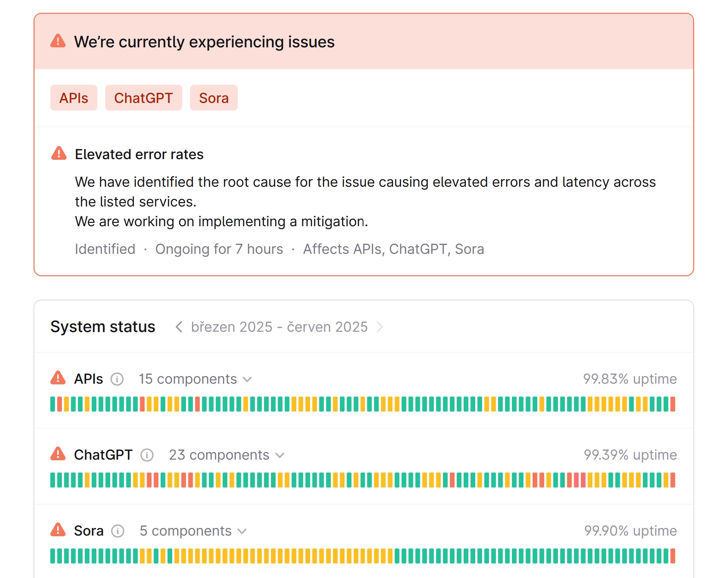Select the Sora affected-service tag
This screenshot has height=578, width=728.
pyautogui.click(x=214, y=98)
